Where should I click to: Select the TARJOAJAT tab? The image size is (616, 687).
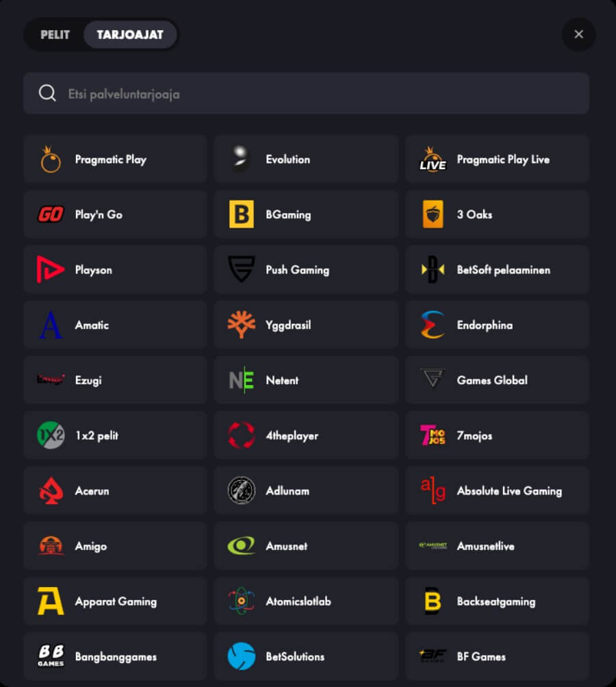(130, 35)
